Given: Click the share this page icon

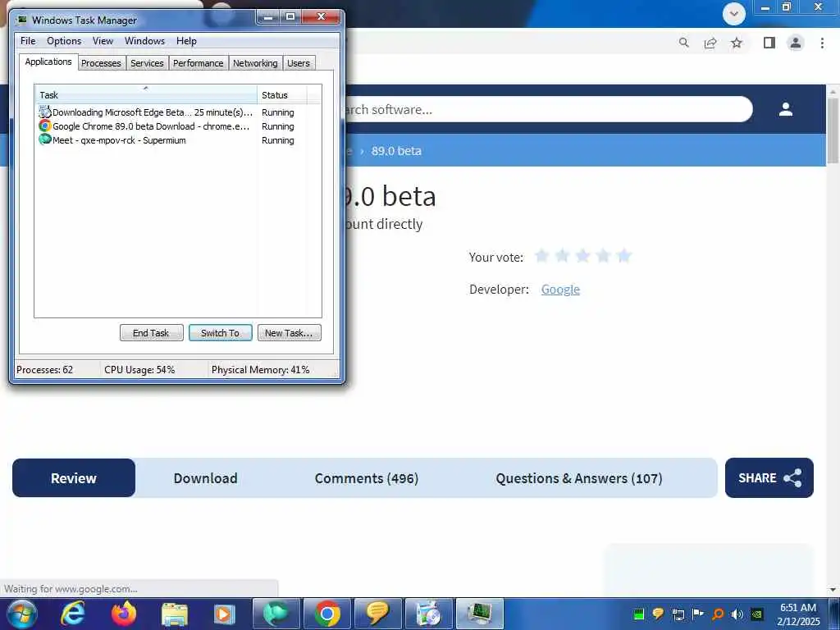Looking at the screenshot, I should pos(710,43).
